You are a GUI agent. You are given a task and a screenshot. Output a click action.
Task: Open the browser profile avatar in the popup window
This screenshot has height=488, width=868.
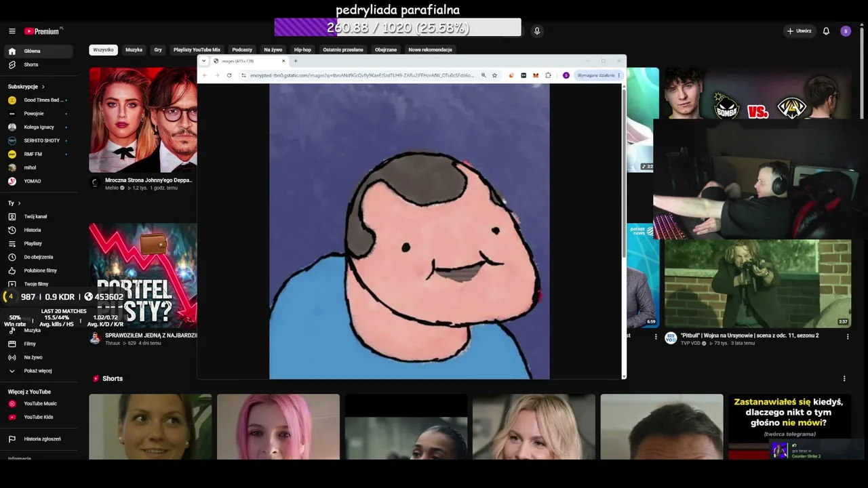[566, 75]
